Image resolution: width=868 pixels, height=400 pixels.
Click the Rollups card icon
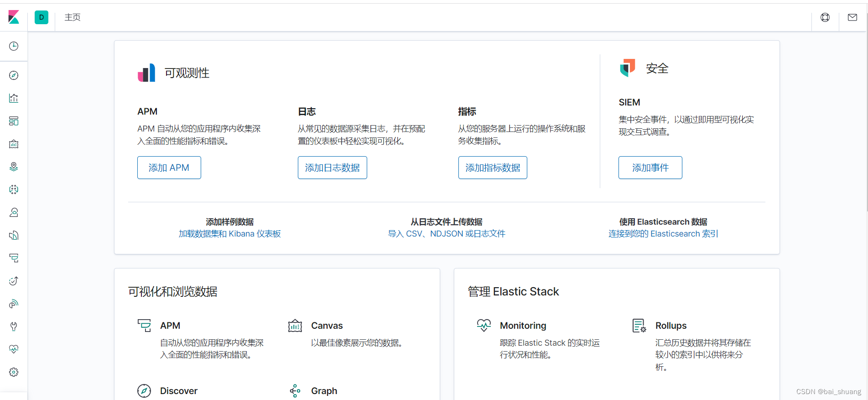(639, 326)
